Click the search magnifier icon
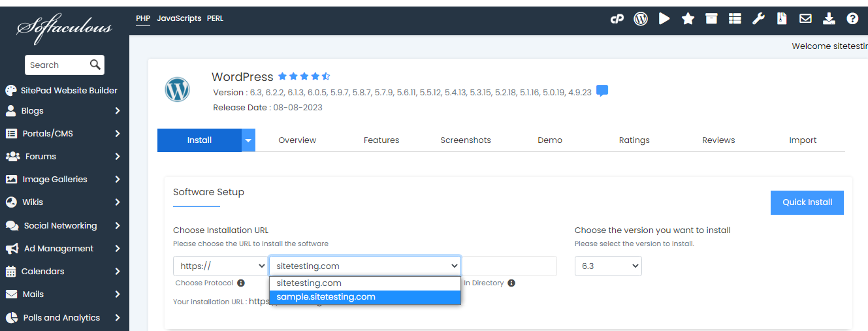 point(95,65)
